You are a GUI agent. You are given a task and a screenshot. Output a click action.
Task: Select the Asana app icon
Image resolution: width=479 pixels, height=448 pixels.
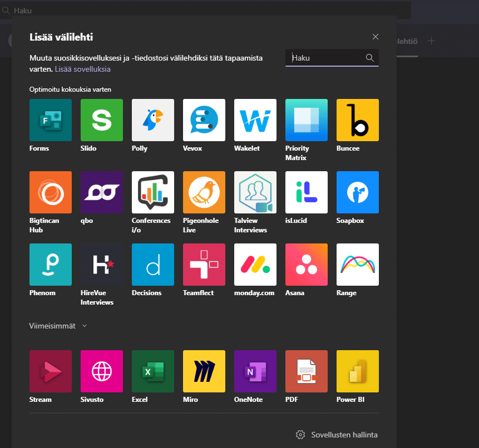tap(307, 265)
